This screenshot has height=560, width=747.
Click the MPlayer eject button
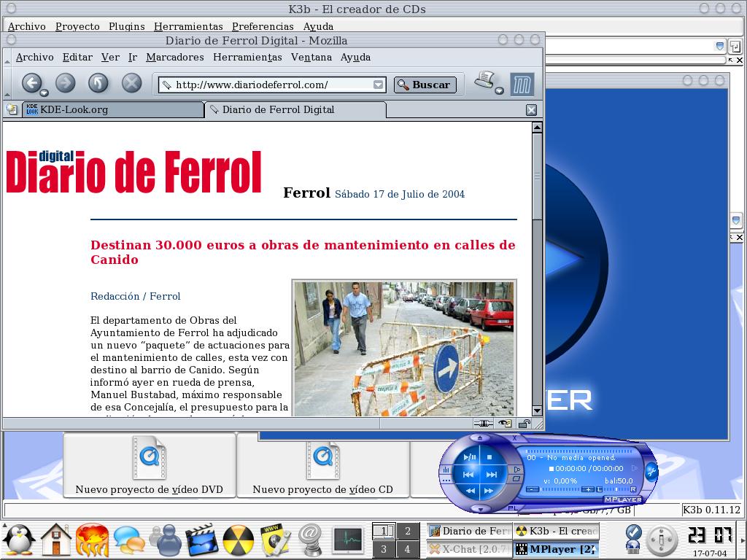(x=480, y=437)
